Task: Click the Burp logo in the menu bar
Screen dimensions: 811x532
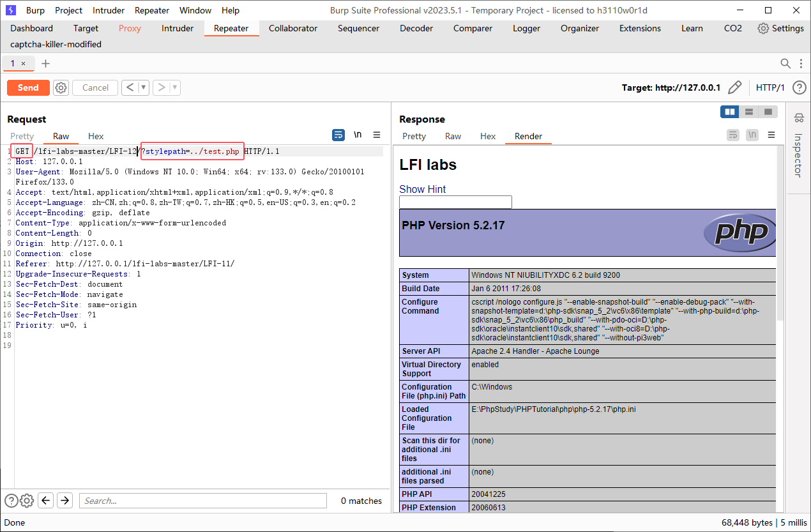Action: 10,10
